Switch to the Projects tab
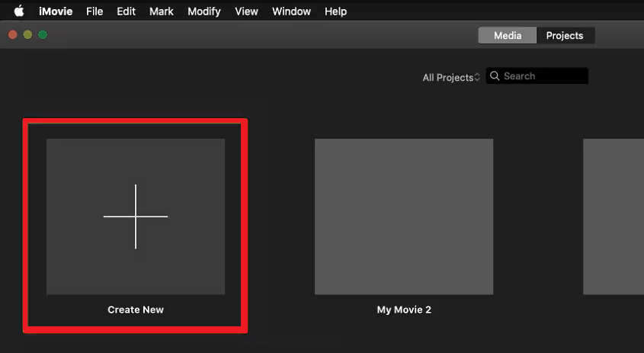 click(x=566, y=35)
